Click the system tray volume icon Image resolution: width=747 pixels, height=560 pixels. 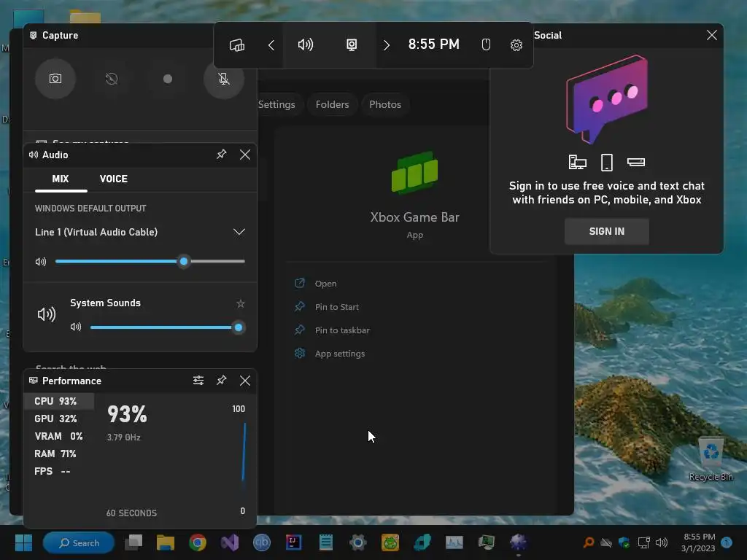tap(662, 542)
